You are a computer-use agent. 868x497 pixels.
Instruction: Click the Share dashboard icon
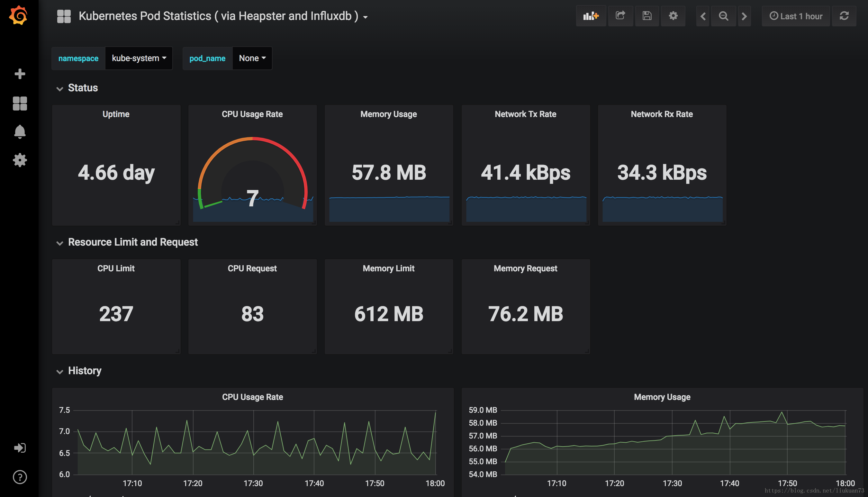pyautogui.click(x=620, y=16)
